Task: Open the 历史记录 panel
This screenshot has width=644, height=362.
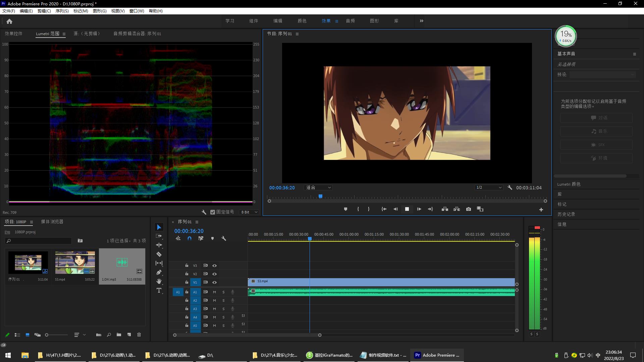Action: point(566,214)
